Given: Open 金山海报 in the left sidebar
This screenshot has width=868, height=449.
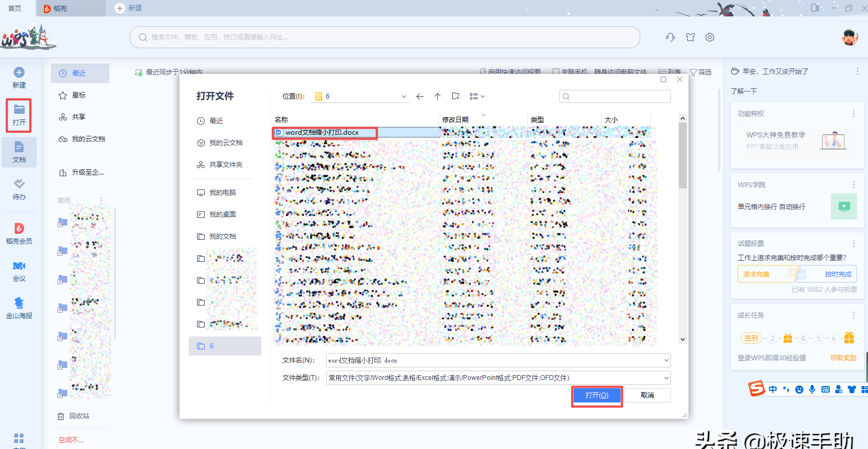Looking at the screenshot, I should 19,307.
